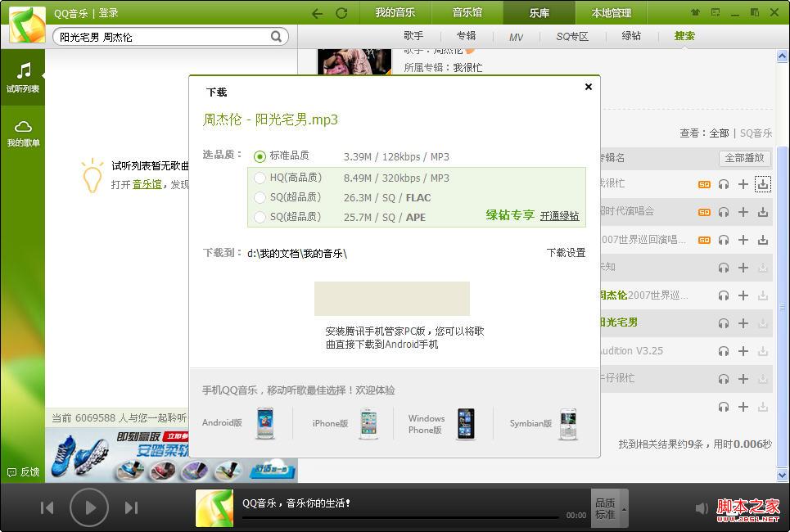Download song in 我很忙 row

click(x=763, y=184)
